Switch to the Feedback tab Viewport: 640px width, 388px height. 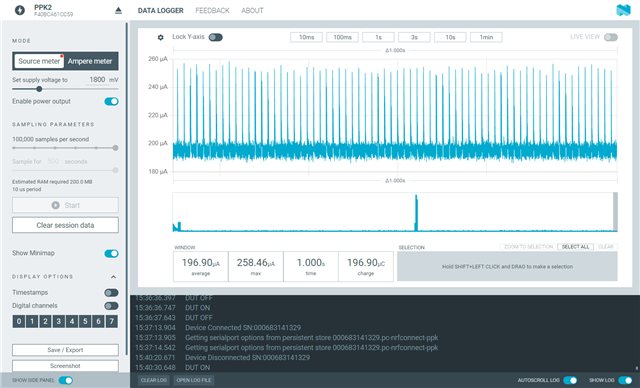click(x=212, y=11)
